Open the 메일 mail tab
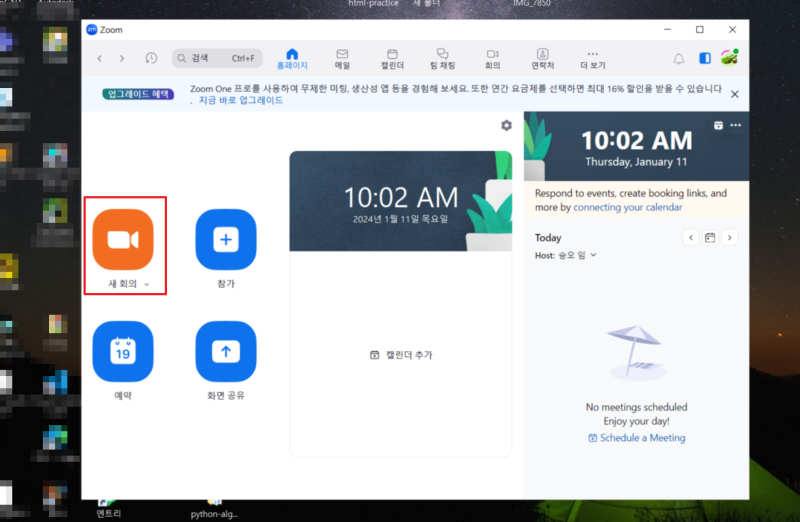800x522 pixels. (342, 59)
